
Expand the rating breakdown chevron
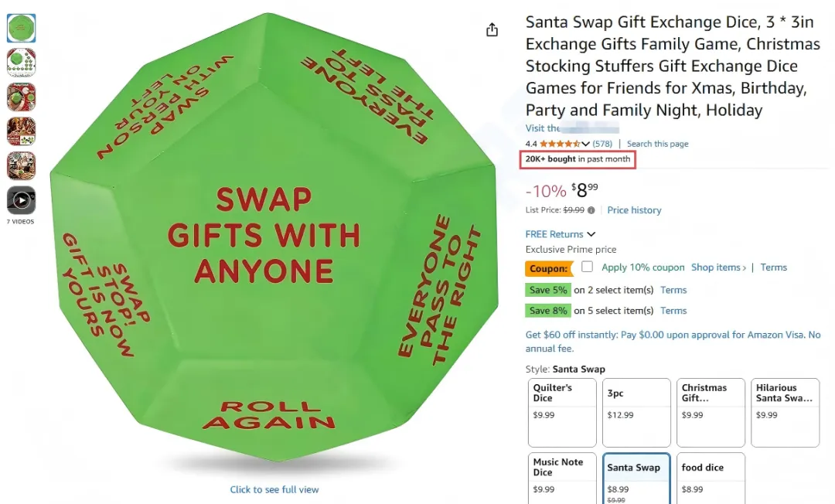coord(585,144)
